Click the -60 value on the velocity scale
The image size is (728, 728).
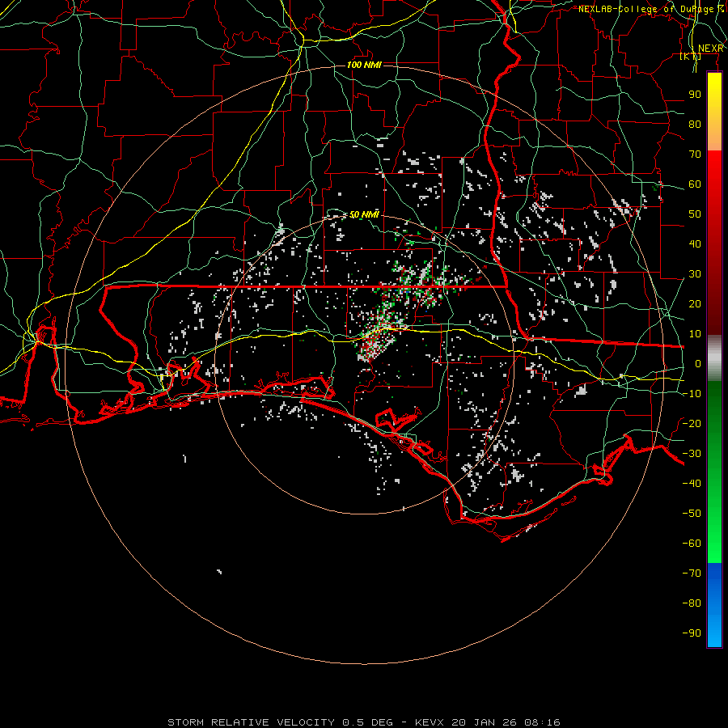692,544
